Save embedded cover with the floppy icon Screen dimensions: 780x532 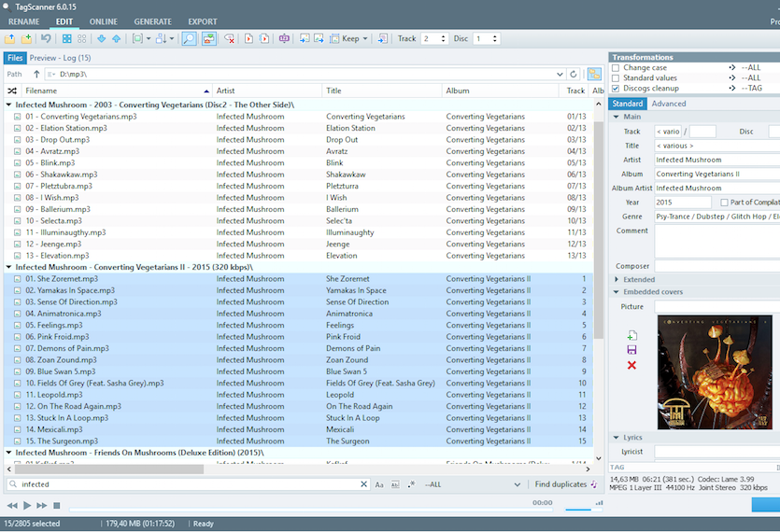tap(631, 350)
